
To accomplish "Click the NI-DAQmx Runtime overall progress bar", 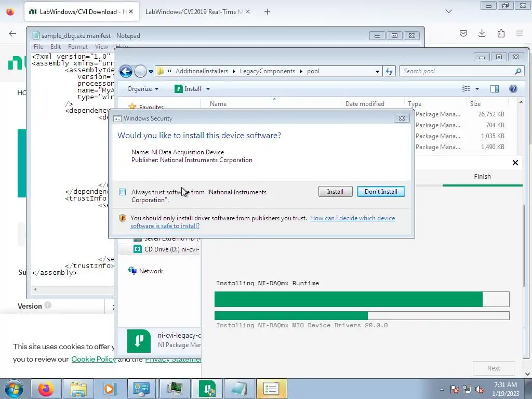I will [x=362, y=299].
